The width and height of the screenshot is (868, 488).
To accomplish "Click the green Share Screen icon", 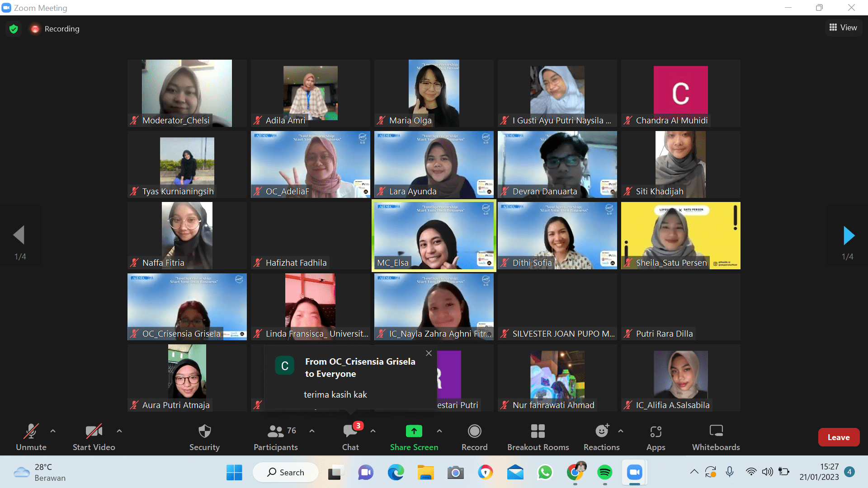I will point(414,431).
